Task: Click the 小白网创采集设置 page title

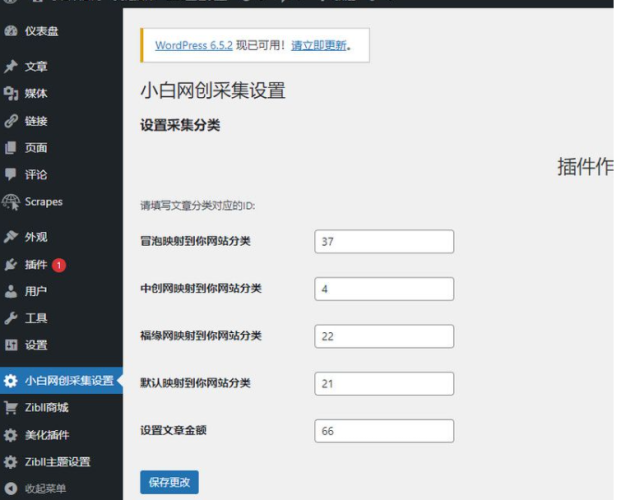Action: tap(213, 91)
